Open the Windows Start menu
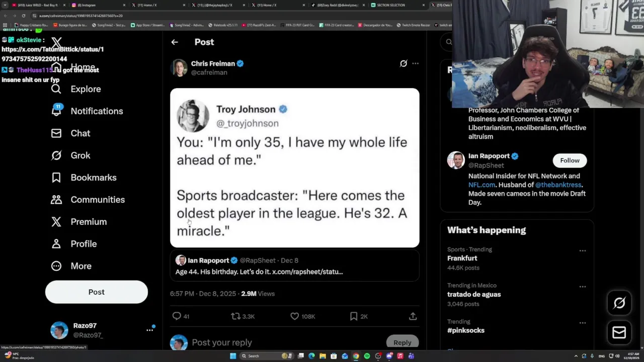 [233, 356]
